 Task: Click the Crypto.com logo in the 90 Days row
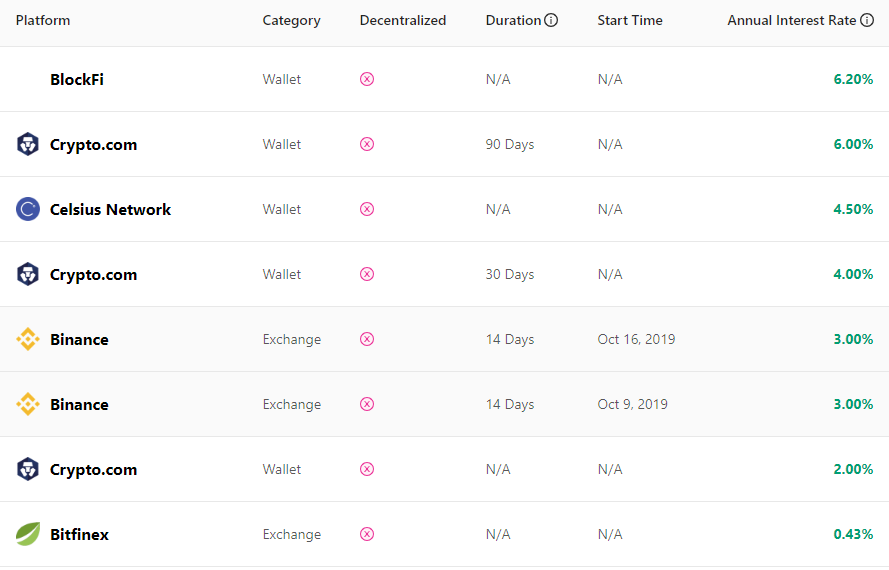[x=28, y=144]
